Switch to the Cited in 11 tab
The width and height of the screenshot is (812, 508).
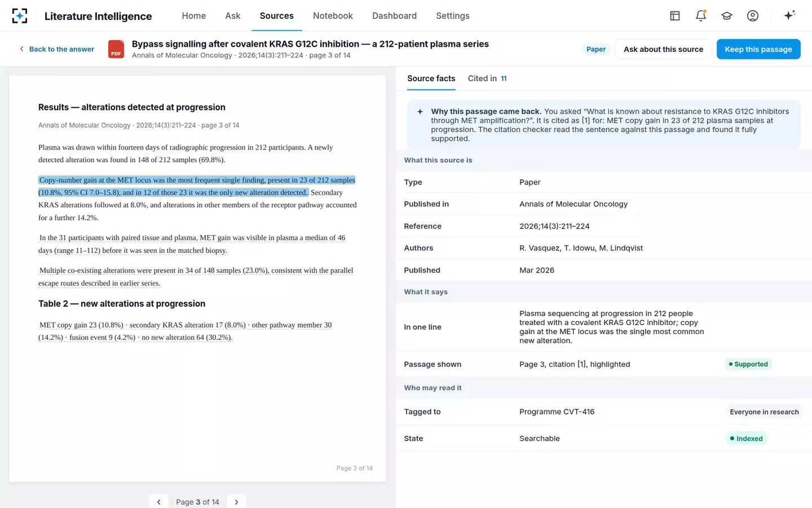tap(487, 78)
